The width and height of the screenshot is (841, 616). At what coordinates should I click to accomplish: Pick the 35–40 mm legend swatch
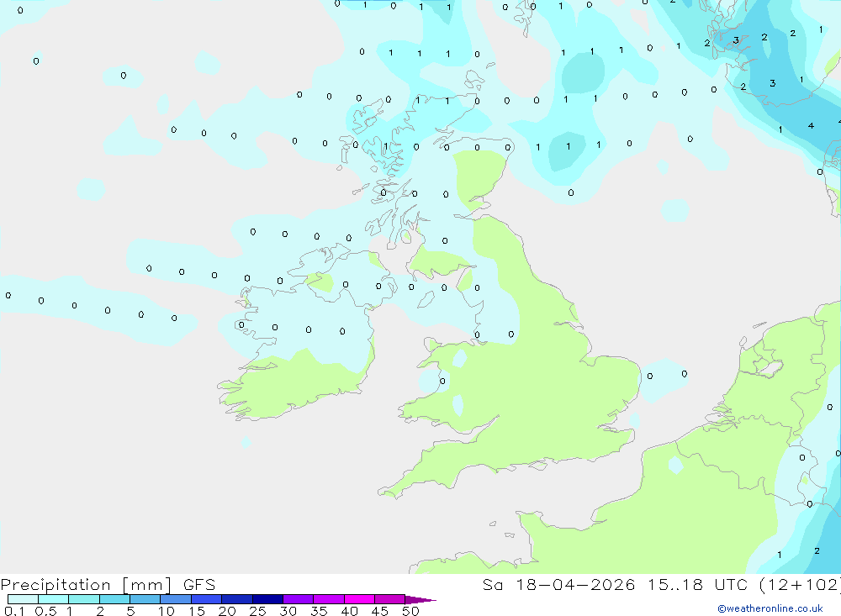[x=329, y=599]
